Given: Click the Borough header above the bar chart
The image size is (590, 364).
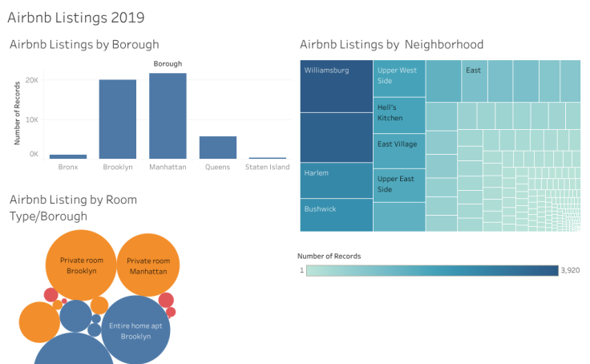Looking at the screenshot, I should pos(168,63).
